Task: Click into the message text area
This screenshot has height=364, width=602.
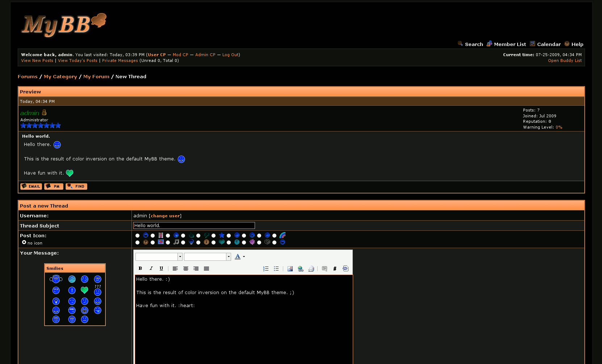Action: [244, 319]
